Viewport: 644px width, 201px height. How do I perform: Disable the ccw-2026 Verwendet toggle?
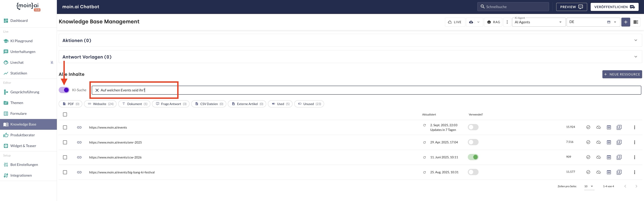(x=473, y=157)
